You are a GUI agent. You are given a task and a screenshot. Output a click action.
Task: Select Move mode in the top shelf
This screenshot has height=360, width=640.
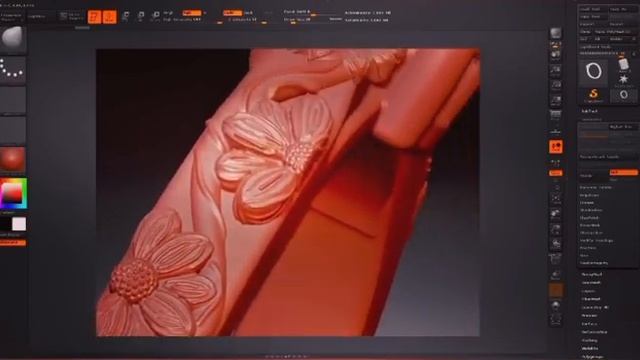pyautogui.click(x=126, y=17)
